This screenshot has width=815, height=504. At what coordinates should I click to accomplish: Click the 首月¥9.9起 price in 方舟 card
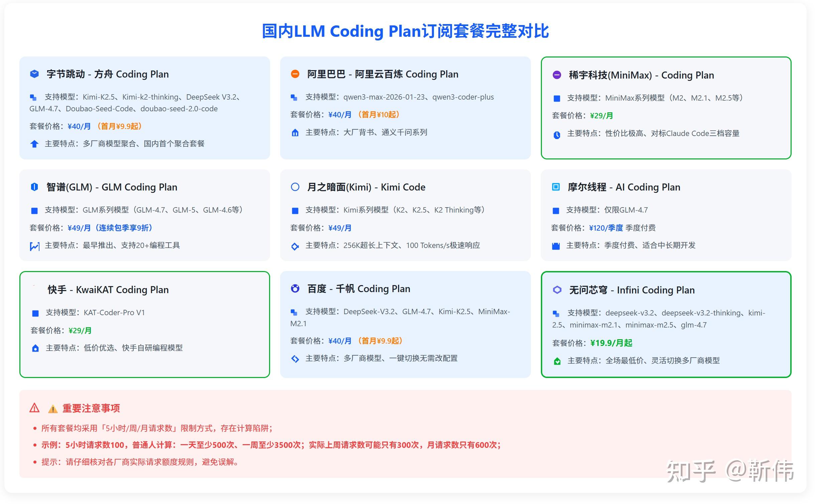pyautogui.click(x=120, y=126)
